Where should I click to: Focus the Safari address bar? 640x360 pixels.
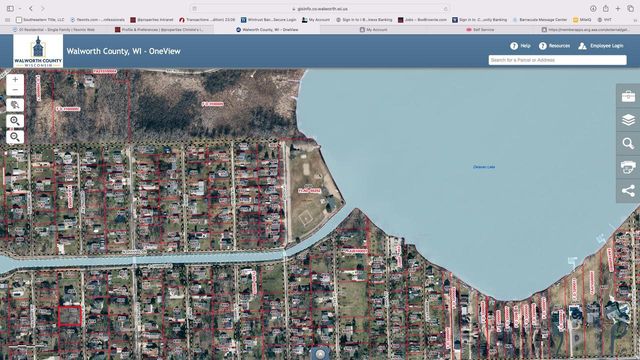(320, 9)
